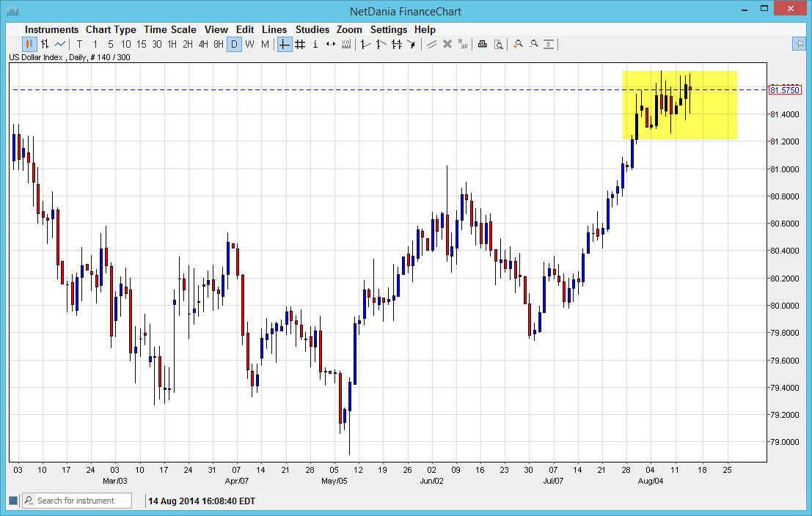Viewport: 812px width, 516px height.
Task: Click the print chart icon
Action: [482, 44]
